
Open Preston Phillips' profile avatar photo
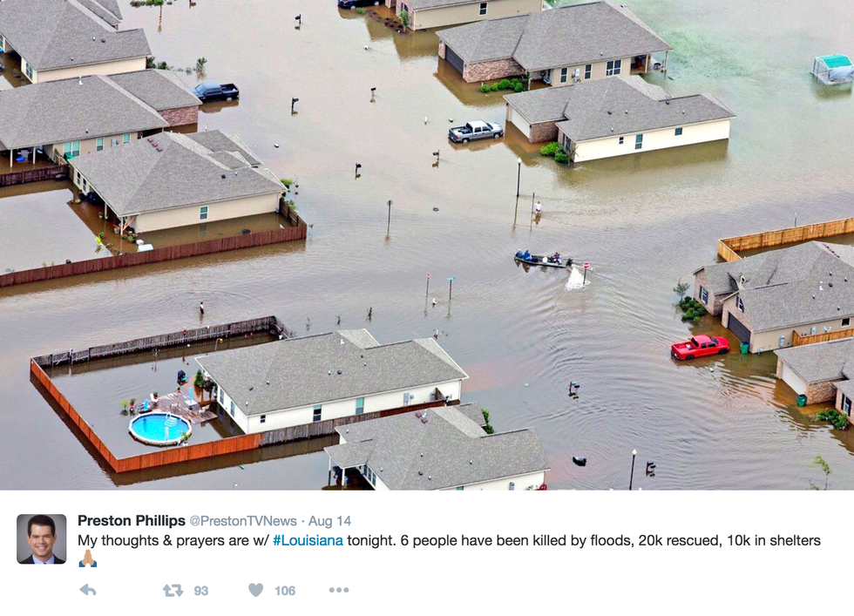(42, 538)
